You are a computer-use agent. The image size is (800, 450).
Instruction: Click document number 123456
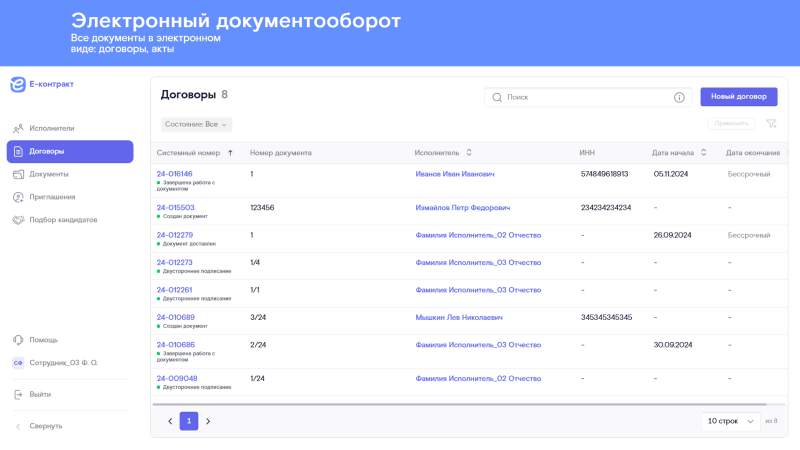[262, 208]
